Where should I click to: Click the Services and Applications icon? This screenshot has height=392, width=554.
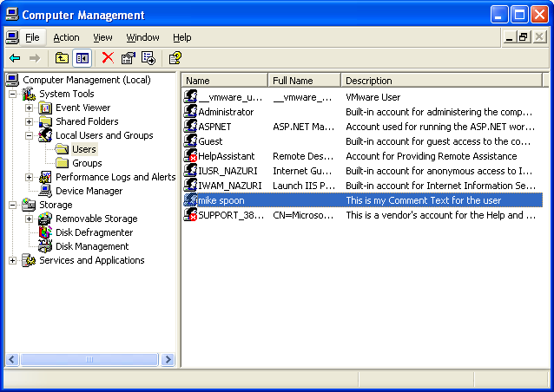29,260
